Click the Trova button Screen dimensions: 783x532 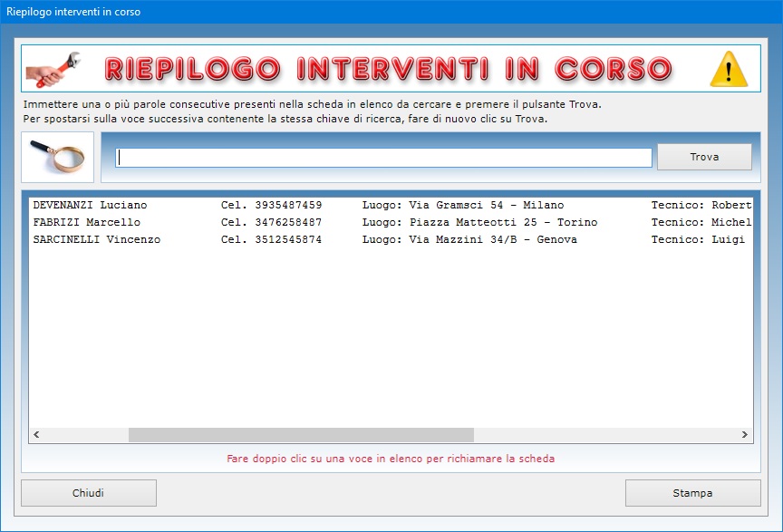[704, 157]
